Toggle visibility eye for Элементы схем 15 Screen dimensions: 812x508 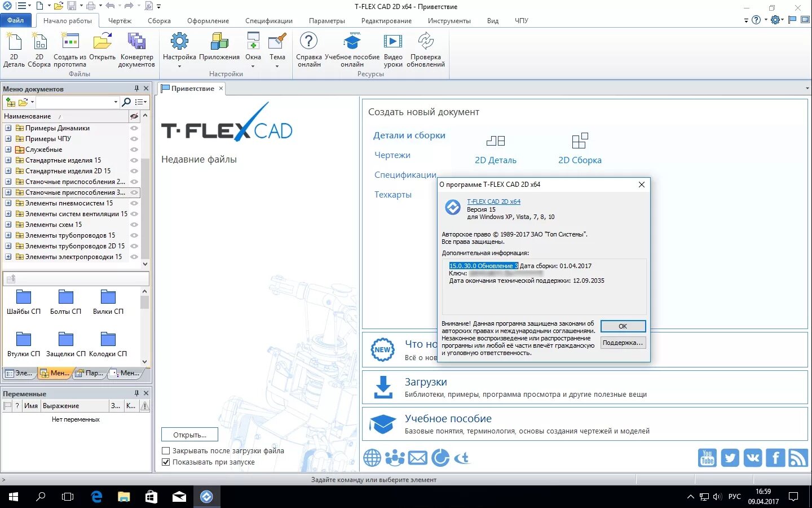coord(134,225)
